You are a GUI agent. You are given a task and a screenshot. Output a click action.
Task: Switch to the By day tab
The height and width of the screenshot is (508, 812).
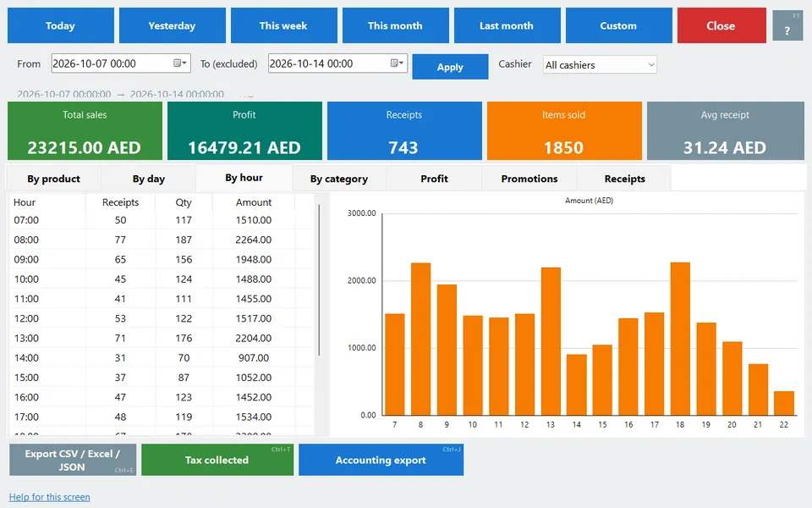click(x=149, y=179)
